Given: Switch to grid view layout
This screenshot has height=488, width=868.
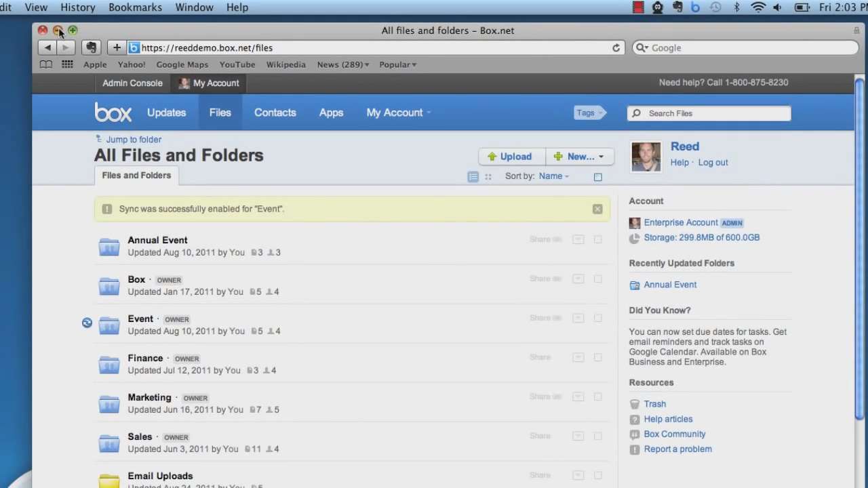Looking at the screenshot, I should (x=488, y=177).
